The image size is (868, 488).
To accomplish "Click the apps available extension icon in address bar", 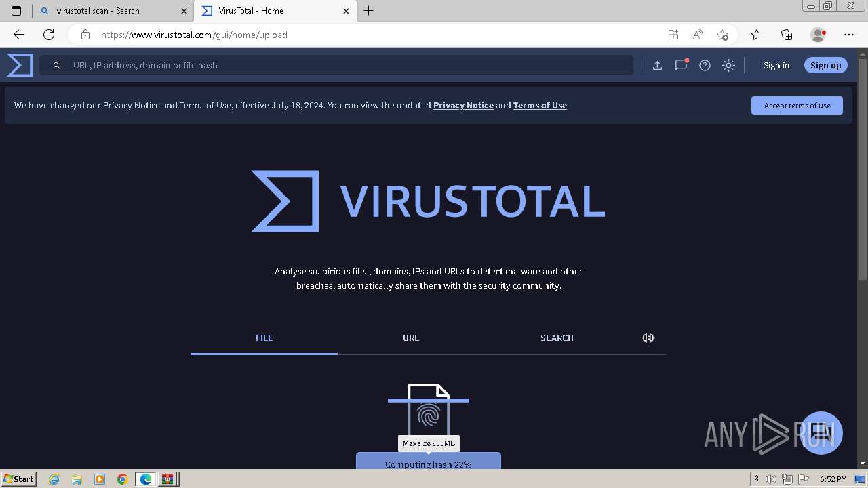I will tap(673, 35).
